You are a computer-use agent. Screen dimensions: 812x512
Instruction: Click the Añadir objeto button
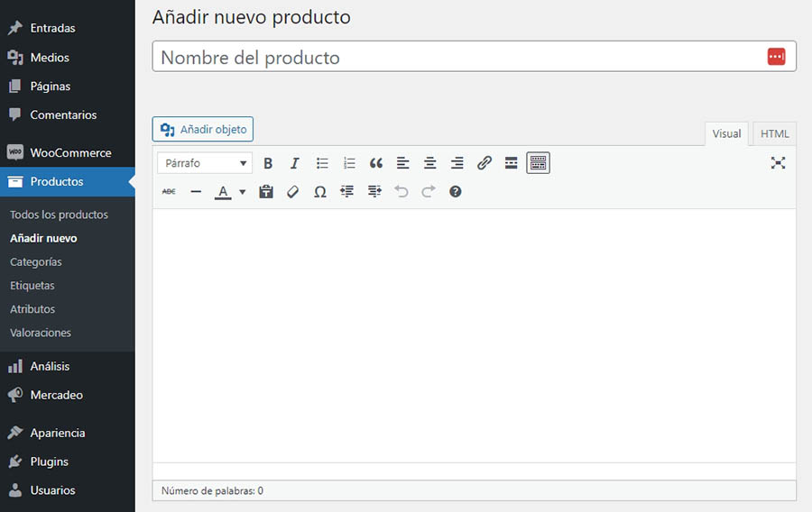203,129
